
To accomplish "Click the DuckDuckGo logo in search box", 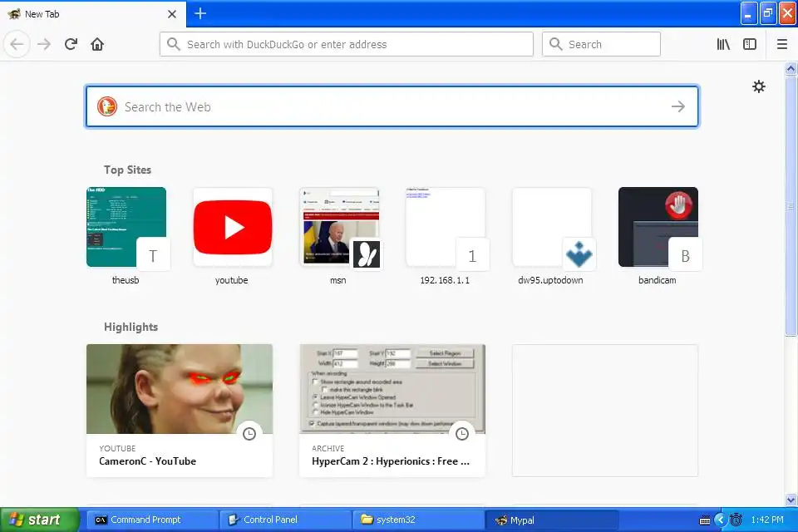I will tap(107, 106).
